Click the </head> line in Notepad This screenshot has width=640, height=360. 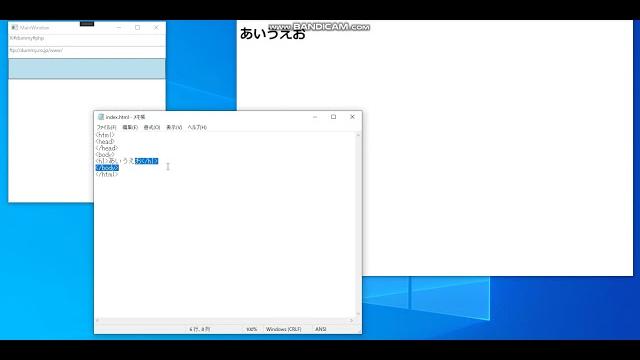point(107,148)
